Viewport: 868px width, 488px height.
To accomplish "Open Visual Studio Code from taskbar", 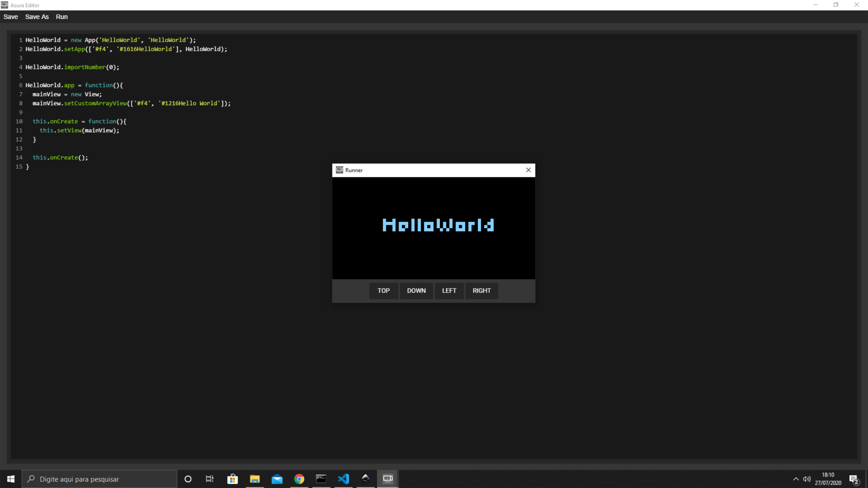I will [343, 479].
